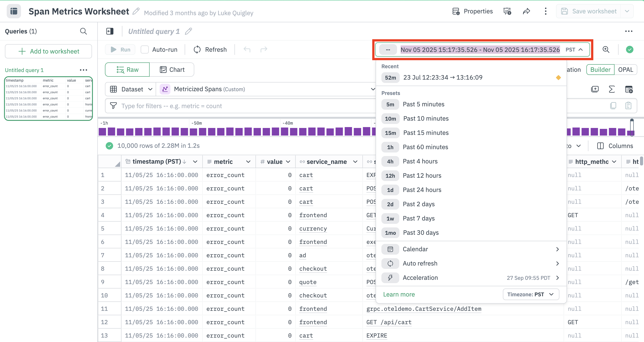Switch editor mode to Builder
The image size is (644, 342).
[600, 70]
